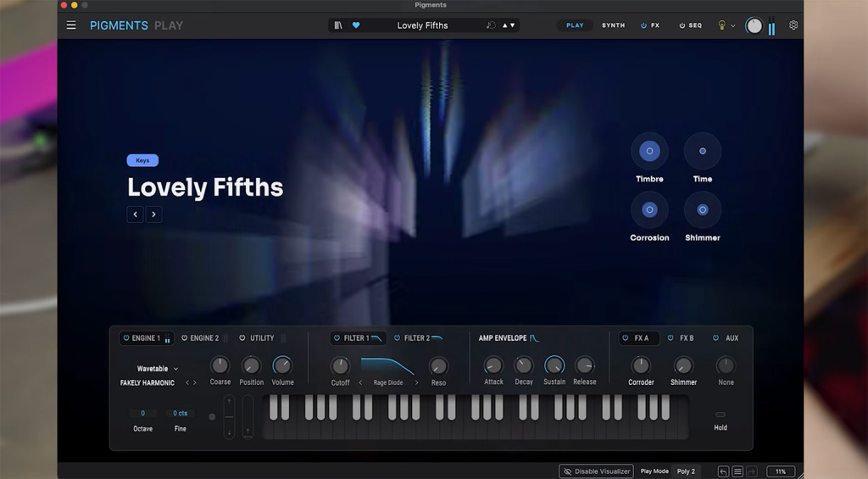The height and width of the screenshot is (479, 868).
Task: Toggle the Hold switch
Action: (x=721, y=415)
